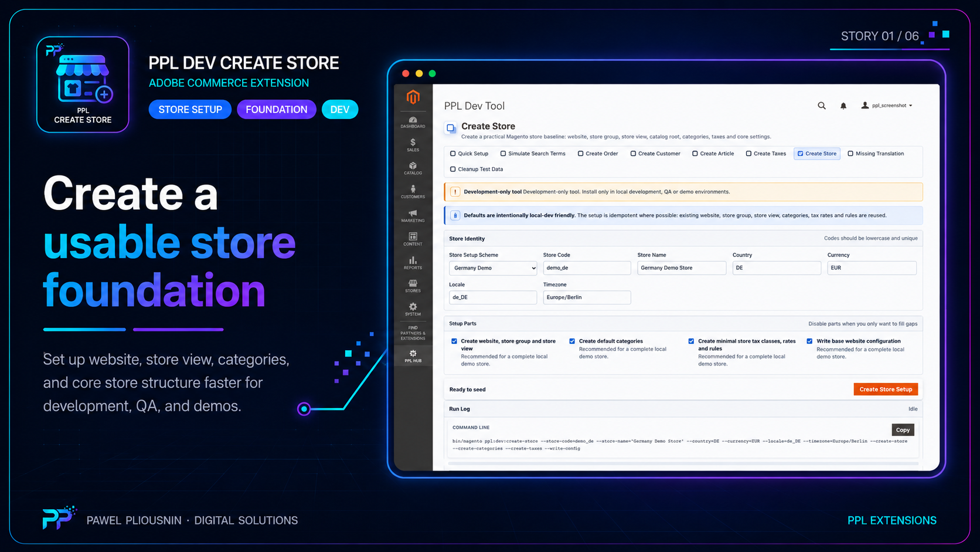Click the STORE SETUP pill

point(190,110)
